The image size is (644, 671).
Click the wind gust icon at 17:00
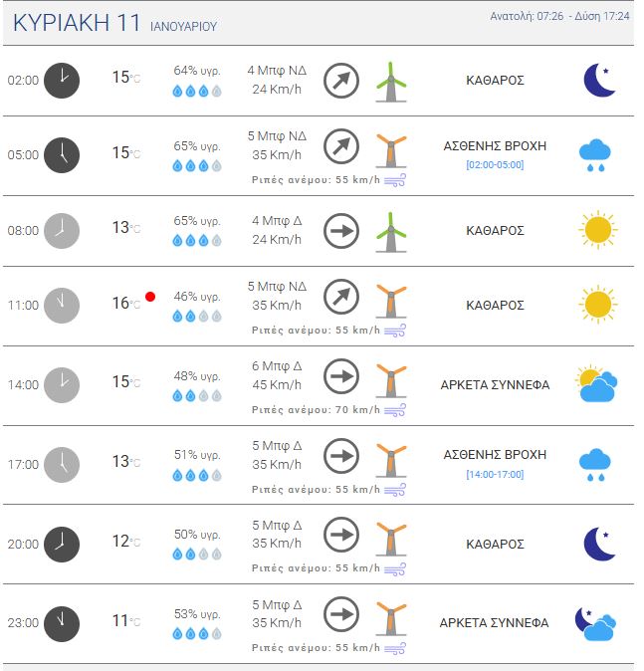click(x=395, y=489)
